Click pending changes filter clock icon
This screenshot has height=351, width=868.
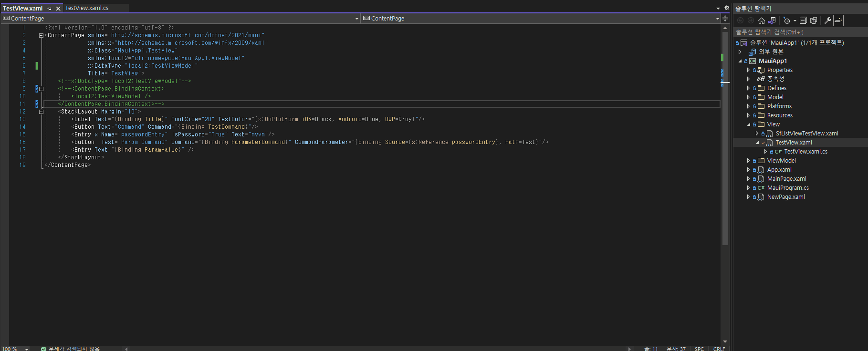pyautogui.click(x=787, y=21)
